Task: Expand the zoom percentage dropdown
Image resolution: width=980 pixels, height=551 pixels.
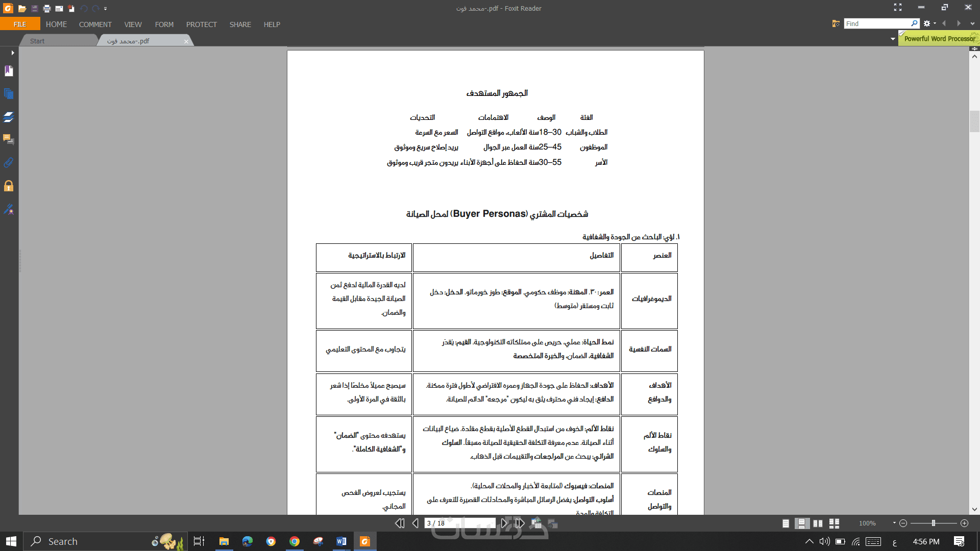Action: click(x=894, y=523)
